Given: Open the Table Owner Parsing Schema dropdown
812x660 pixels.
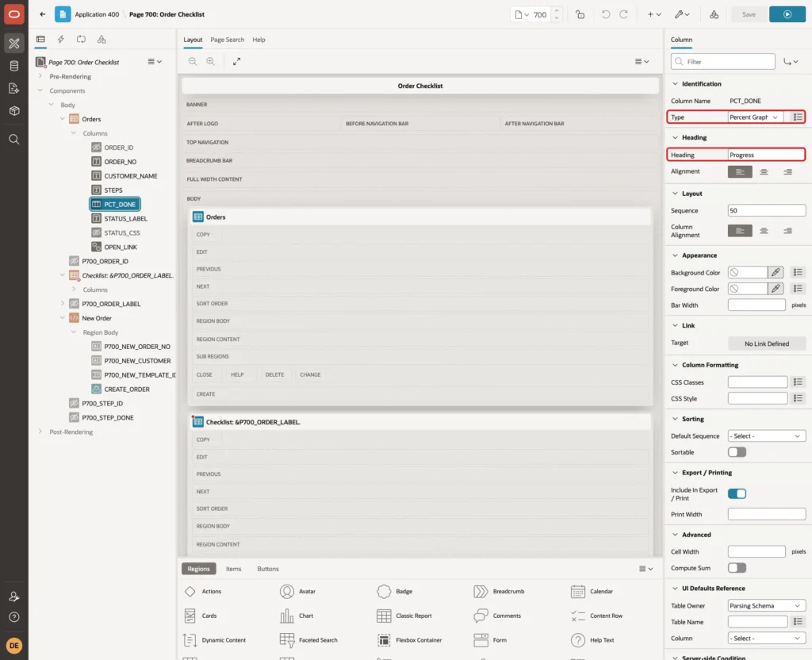Looking at the screenshot, I should 767,605.
